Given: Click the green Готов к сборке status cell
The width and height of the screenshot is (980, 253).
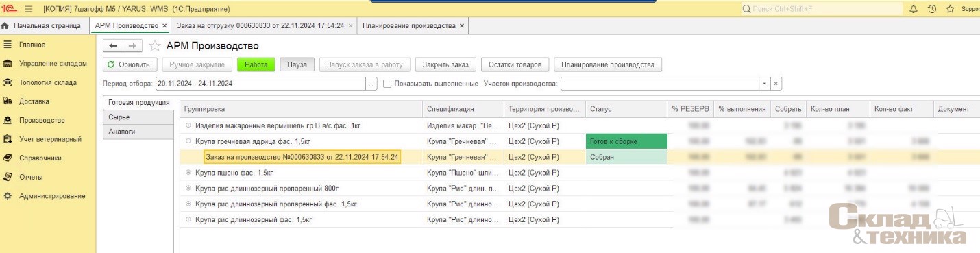Looking at the screenshot, I should click(626, 141).
